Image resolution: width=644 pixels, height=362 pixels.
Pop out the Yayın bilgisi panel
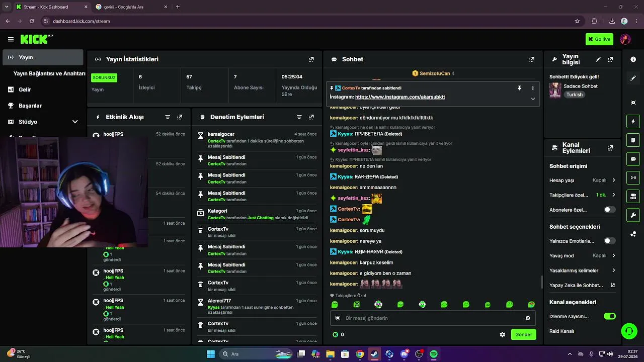[610, 59]
